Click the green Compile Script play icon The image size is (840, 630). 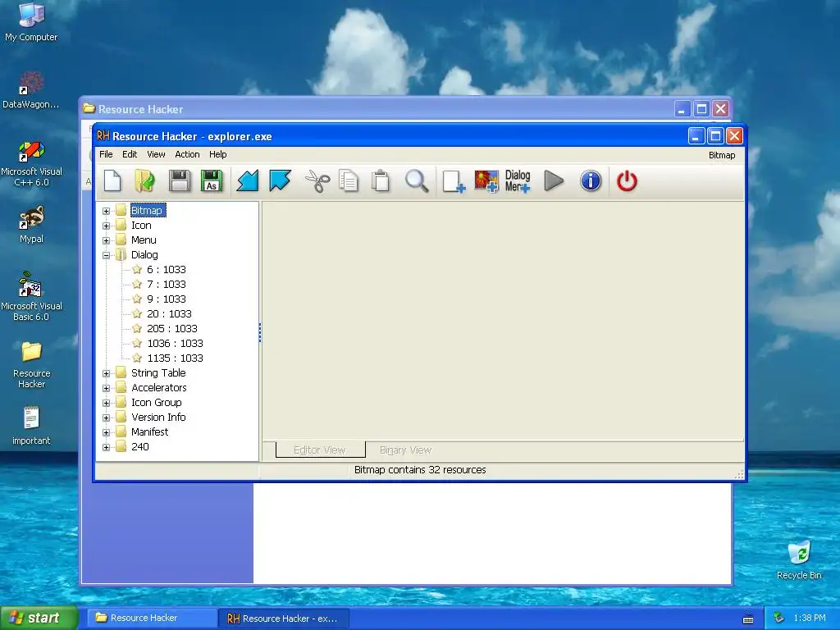[x=554, y=180]
